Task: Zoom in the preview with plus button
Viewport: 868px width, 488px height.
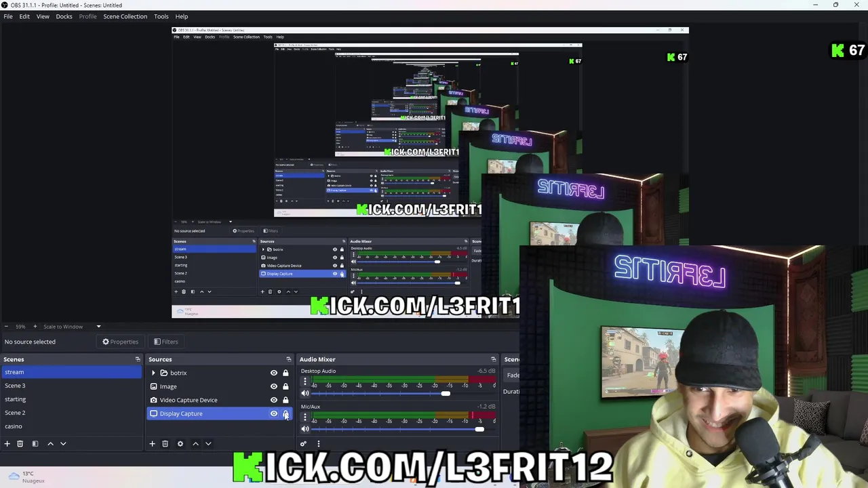Action: (x=35, y=327)
